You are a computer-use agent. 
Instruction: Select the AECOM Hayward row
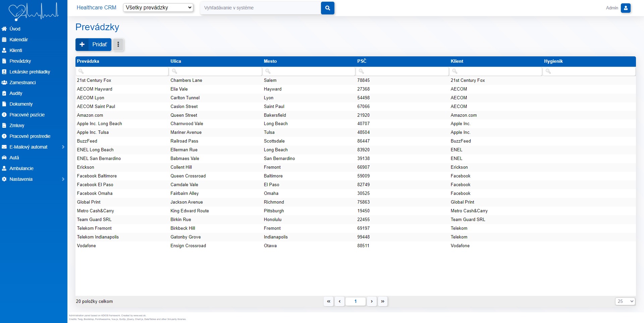click(x=356, y=89)
